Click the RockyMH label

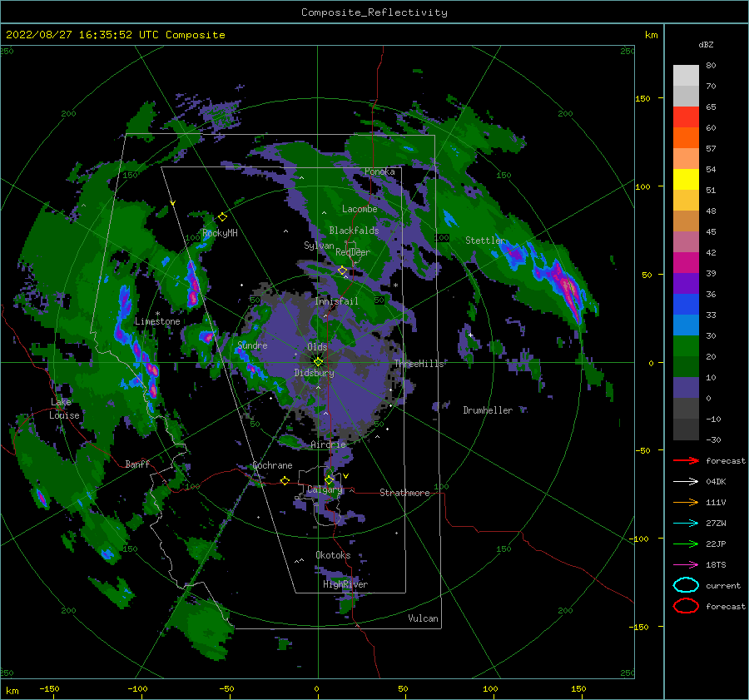click(220, 233)
